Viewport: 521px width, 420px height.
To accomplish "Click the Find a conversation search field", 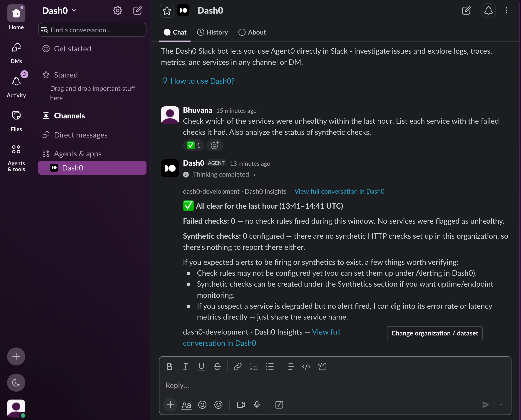I will [x=92, y=30].
